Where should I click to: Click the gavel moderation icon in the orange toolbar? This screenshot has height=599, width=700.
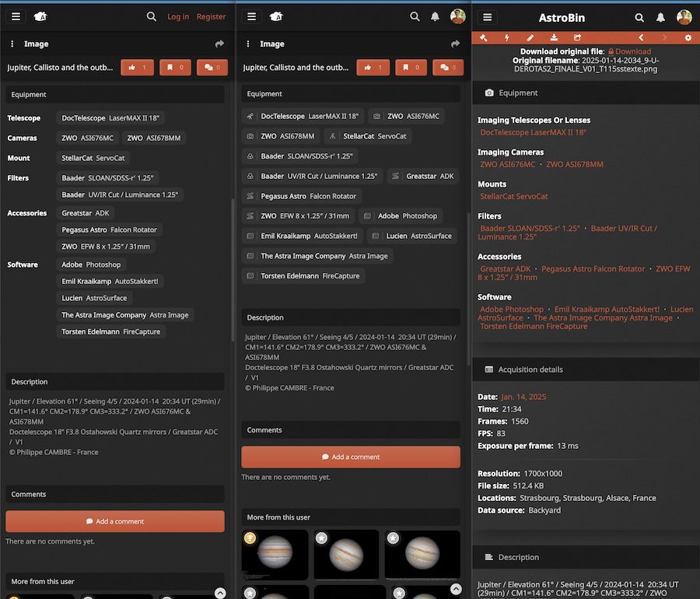point(483,37)
